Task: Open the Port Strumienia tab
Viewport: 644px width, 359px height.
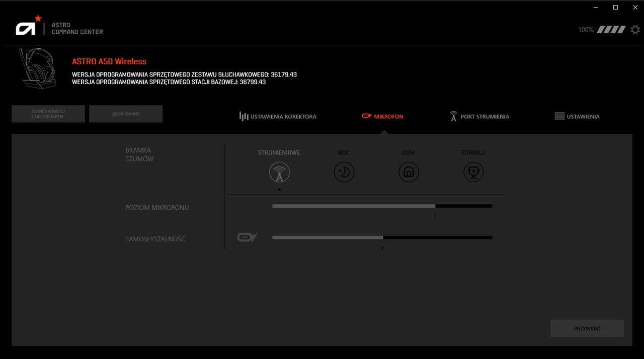Action: coord(479,117)
